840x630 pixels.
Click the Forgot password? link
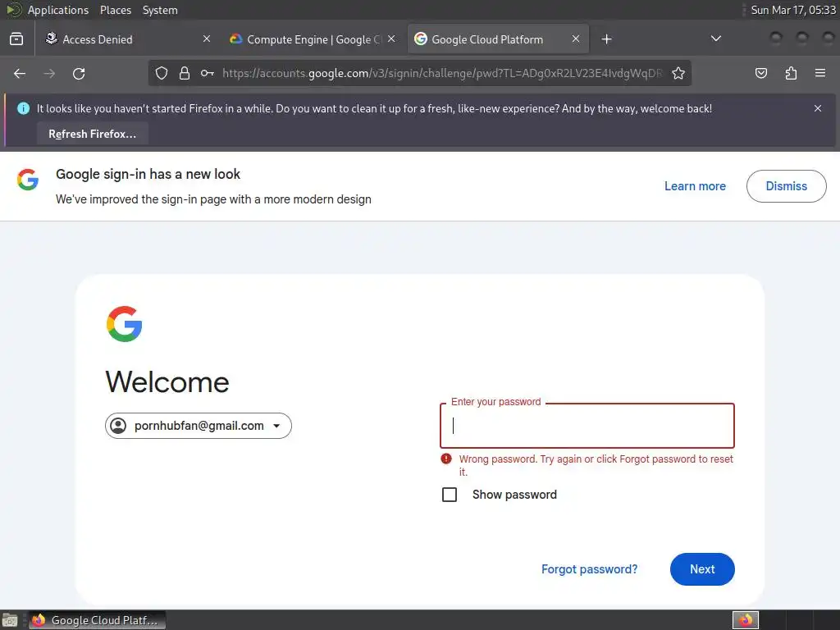pos(589,569)
